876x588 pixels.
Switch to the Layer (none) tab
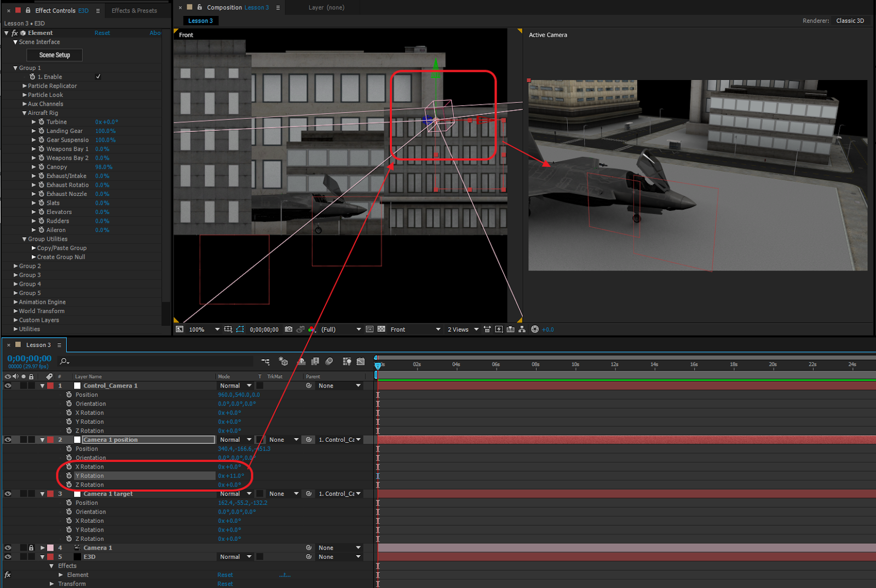pos(326,7)
